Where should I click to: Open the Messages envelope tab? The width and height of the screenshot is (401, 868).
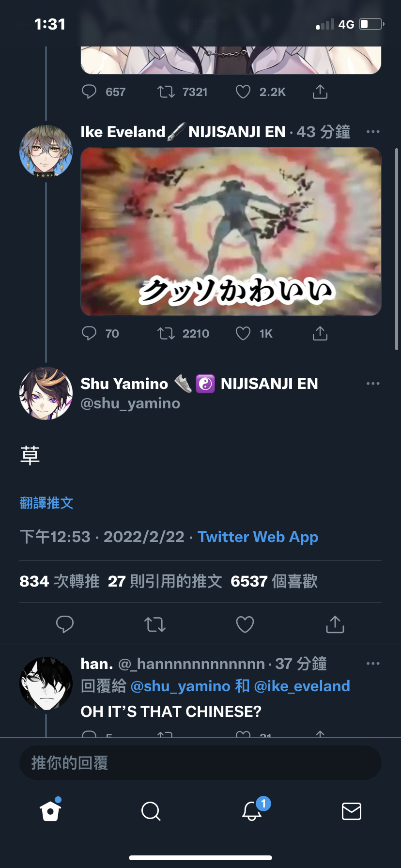(x=352, y=811)
